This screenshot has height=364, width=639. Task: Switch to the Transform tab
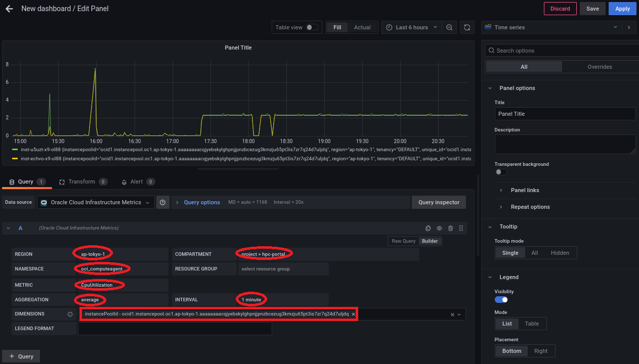[81, 181]
